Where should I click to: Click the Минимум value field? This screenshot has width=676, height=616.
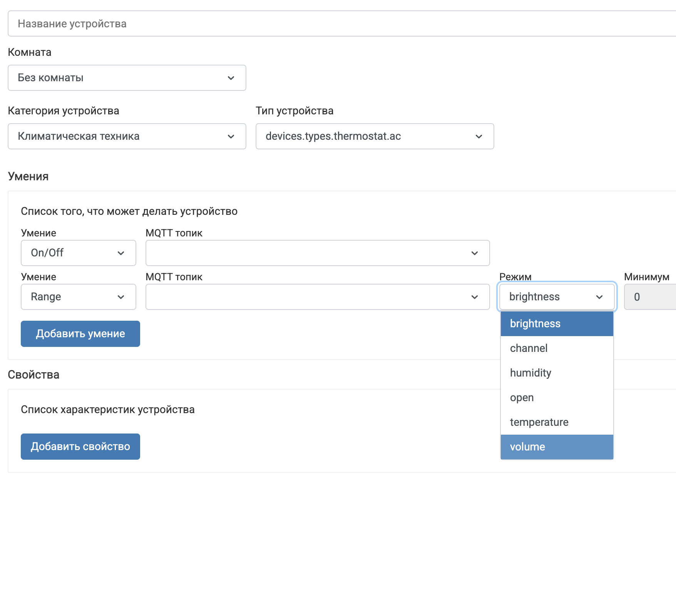[651, 297]
